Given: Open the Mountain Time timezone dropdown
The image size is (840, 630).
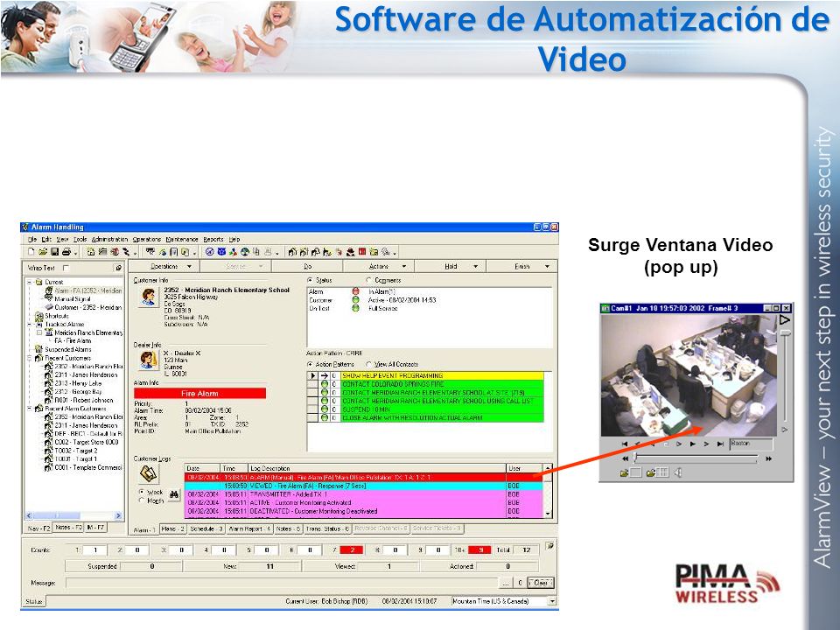Looking at the screenshot, I should pyautogui.click(x=552, y=602).
